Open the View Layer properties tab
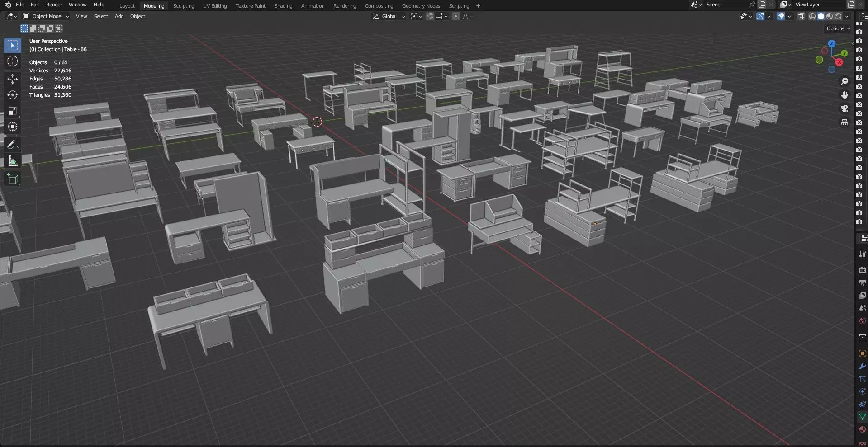 click(x=862, y=296)
